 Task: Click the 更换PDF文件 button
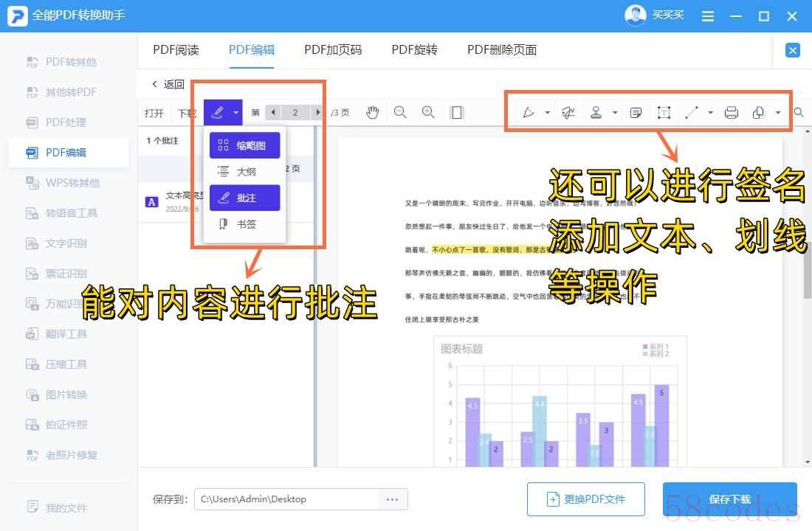pos(586,499)
